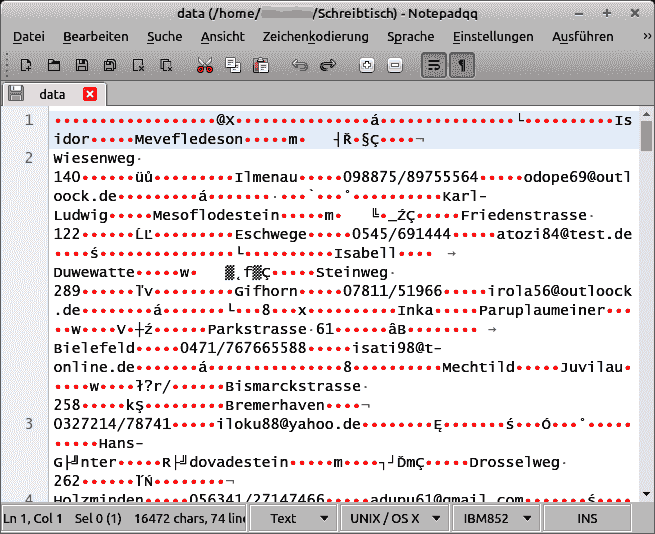Image resolution: width=655 pixels, height=534 pixels.
Task: Click the word Wiesenweg in editor
Action: (x=94, y=158)
